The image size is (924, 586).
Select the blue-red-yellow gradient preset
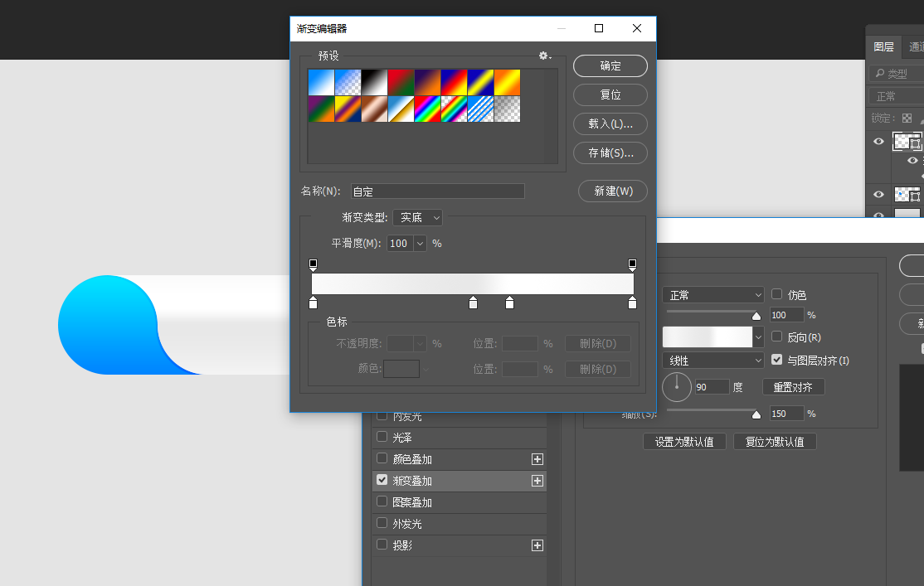click(454, 82)
